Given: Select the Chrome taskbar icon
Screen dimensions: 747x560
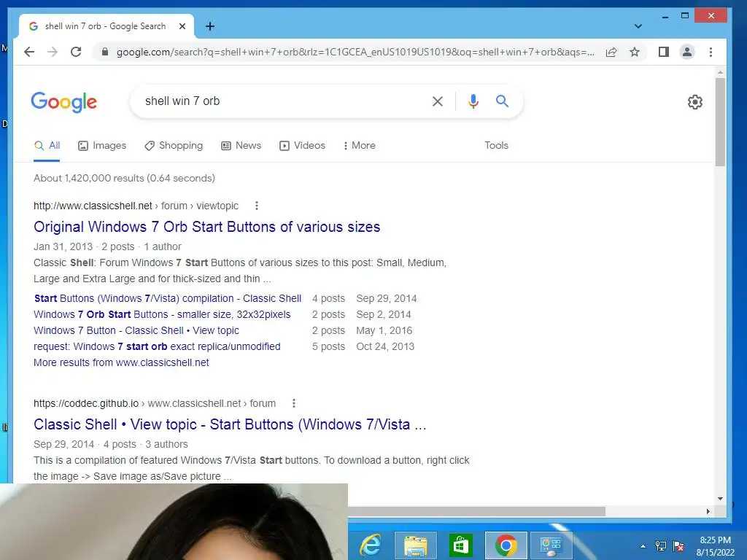Looking at the screenshot, I should point(506,545).
